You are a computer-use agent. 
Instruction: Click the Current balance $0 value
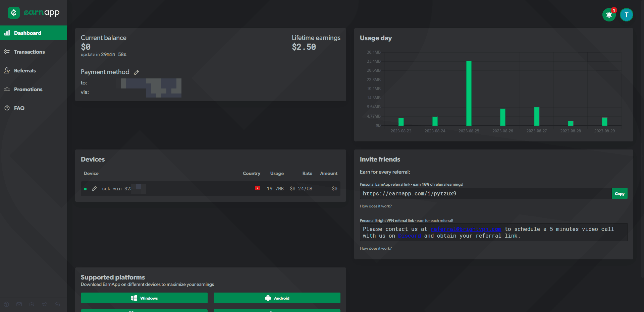pos(86,47)
